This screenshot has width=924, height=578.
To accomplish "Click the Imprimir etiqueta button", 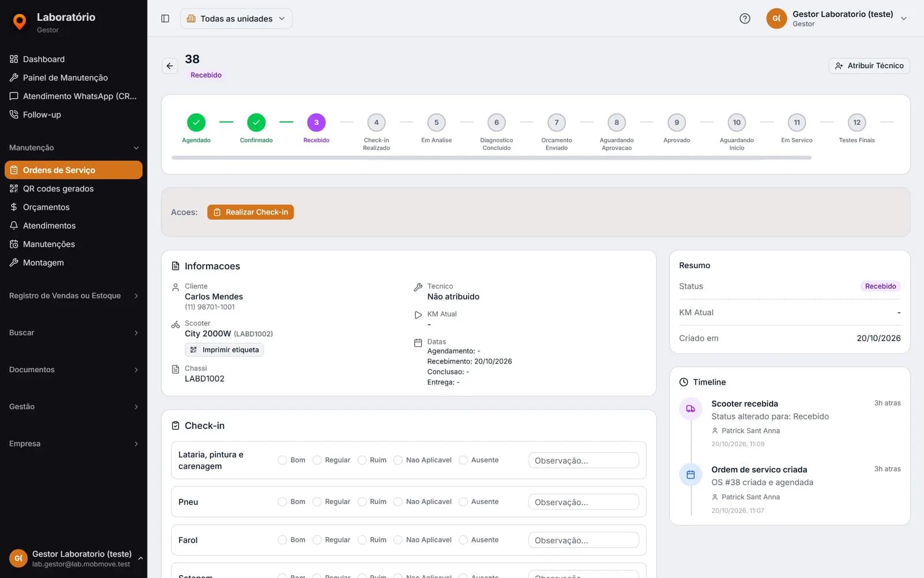I will [x=224, y=350].
